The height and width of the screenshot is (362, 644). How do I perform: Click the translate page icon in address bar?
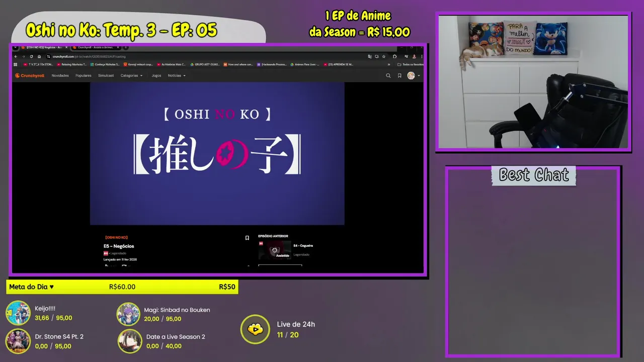(370, 56)
